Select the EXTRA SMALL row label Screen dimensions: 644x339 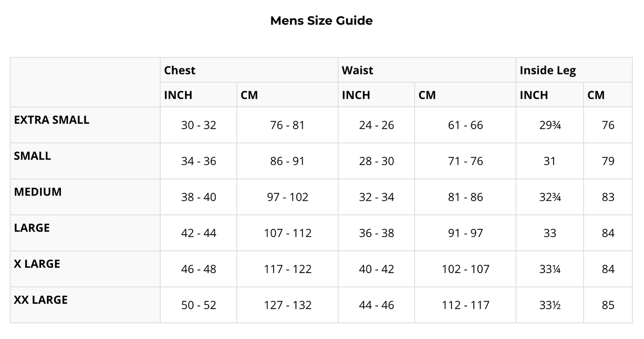point(52,120)
